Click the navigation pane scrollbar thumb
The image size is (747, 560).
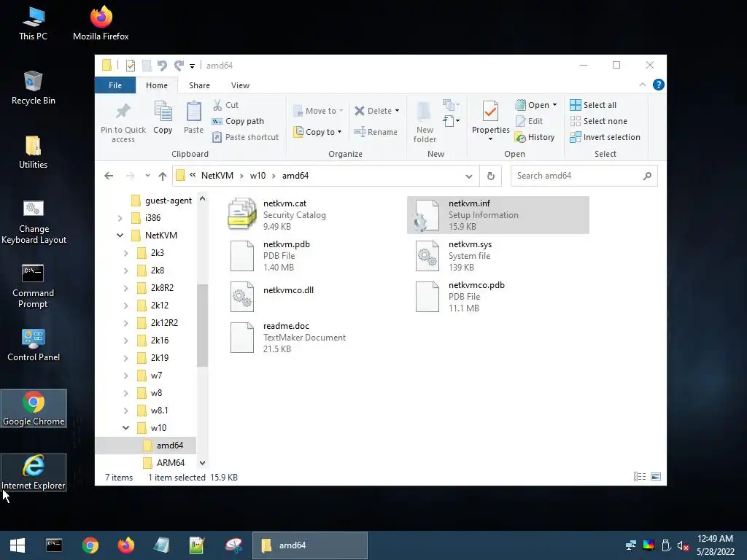[203, 326]
